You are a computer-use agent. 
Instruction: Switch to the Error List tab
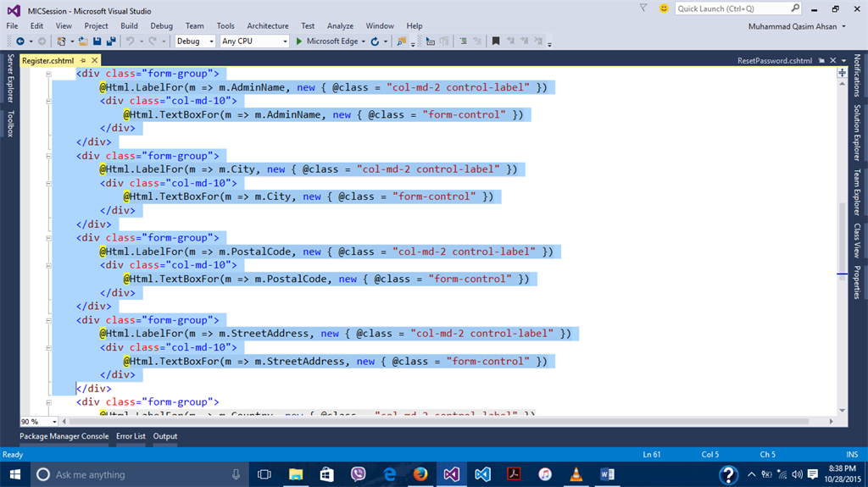pos(131,436)
